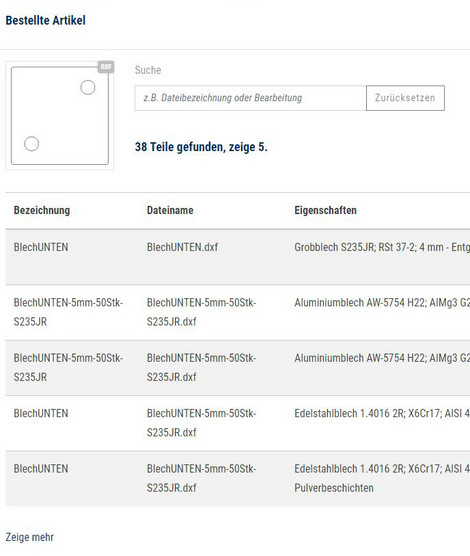Click the Pulverbeschichten row properties cell
The width and height of the screenshot is (470, 556).
[x=382, y=478]
